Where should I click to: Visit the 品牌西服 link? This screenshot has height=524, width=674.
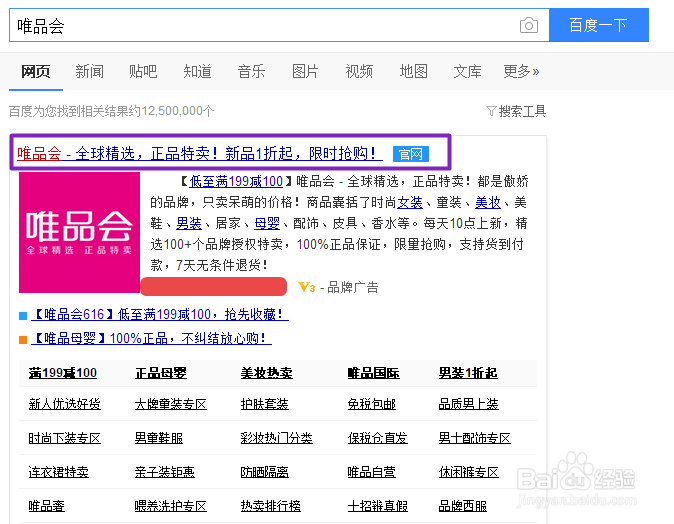point(463,506)
